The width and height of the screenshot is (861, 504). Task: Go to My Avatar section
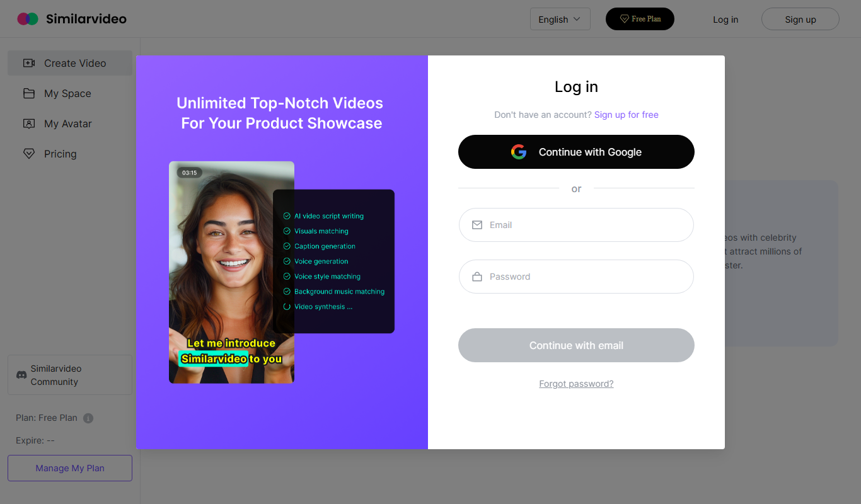pos(70,123)
